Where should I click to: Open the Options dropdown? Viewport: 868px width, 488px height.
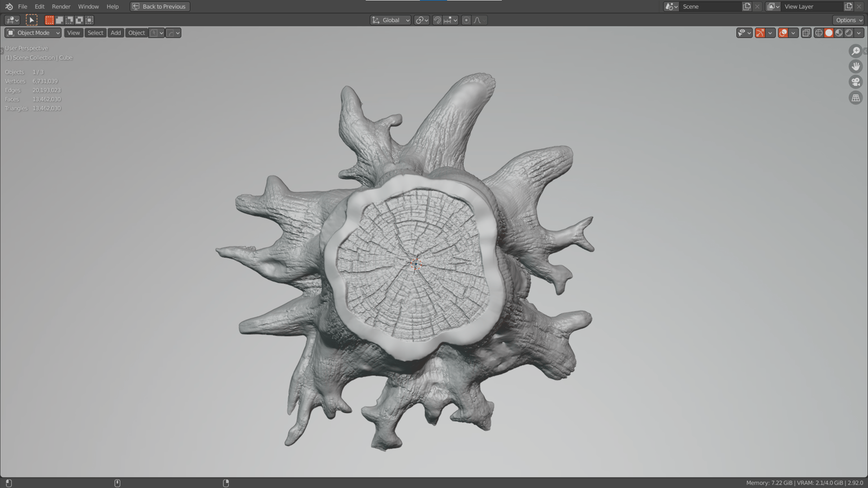pyautogui.click(x=849, y=20)
